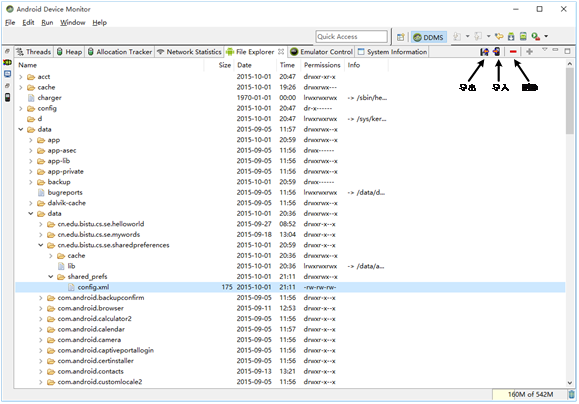The height and width of the screenshot is (404, 579).
Task: Collapse the shared_prefs folder
Action: click(51, 277)
